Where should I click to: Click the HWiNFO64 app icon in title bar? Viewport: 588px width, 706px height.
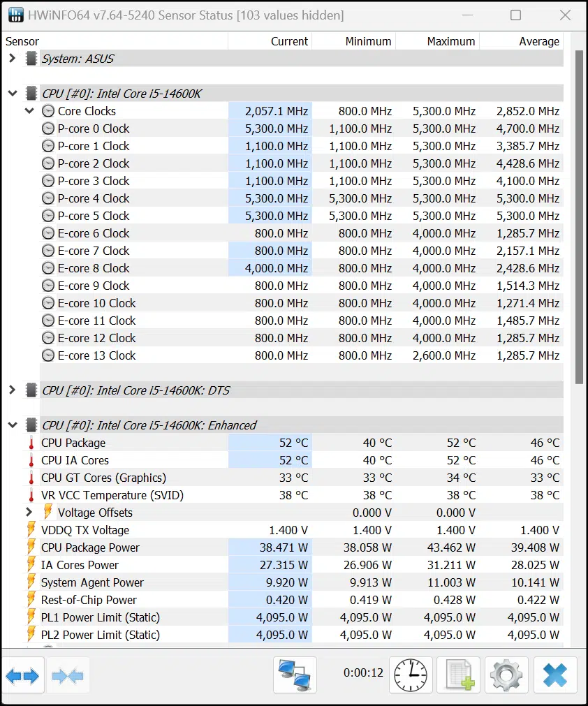pyautogui.click(x=16, y=15)
